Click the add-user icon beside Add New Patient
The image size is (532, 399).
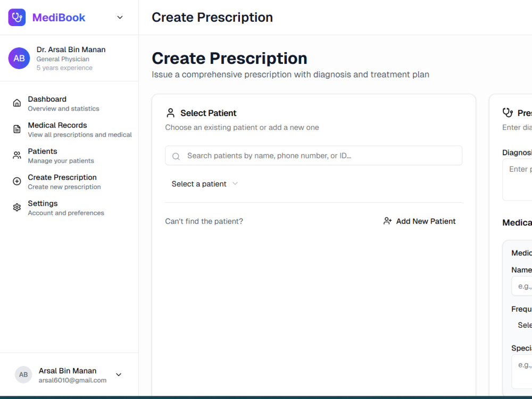click(387, 221)
